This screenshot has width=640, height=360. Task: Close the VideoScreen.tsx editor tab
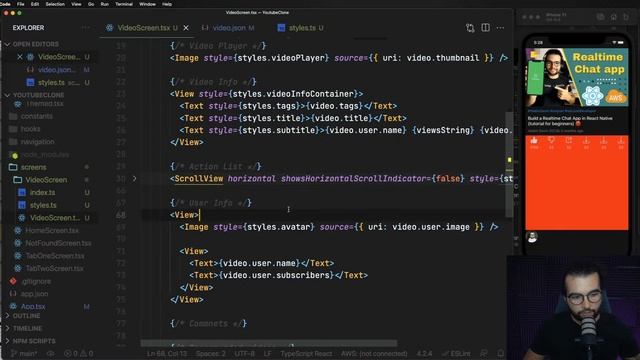pyautogui.click(x=186, y=28)
